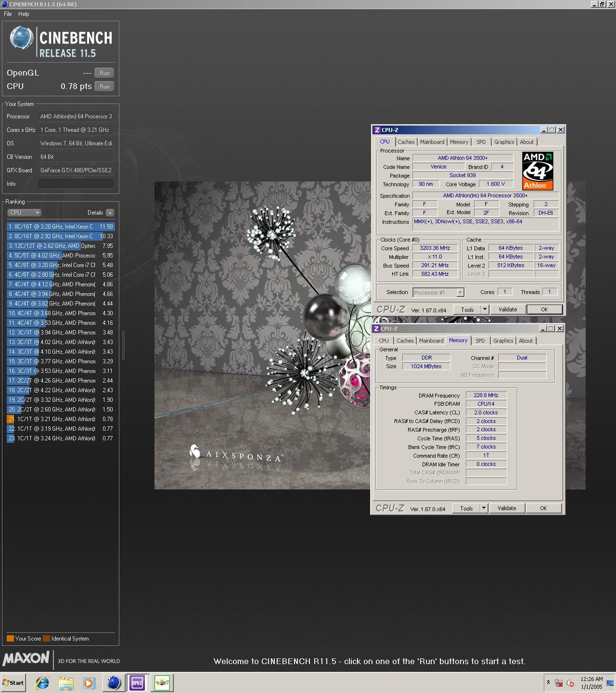Open SPD tab in upper CPU-Z window

pyautogui.click(x=481, y=142)
